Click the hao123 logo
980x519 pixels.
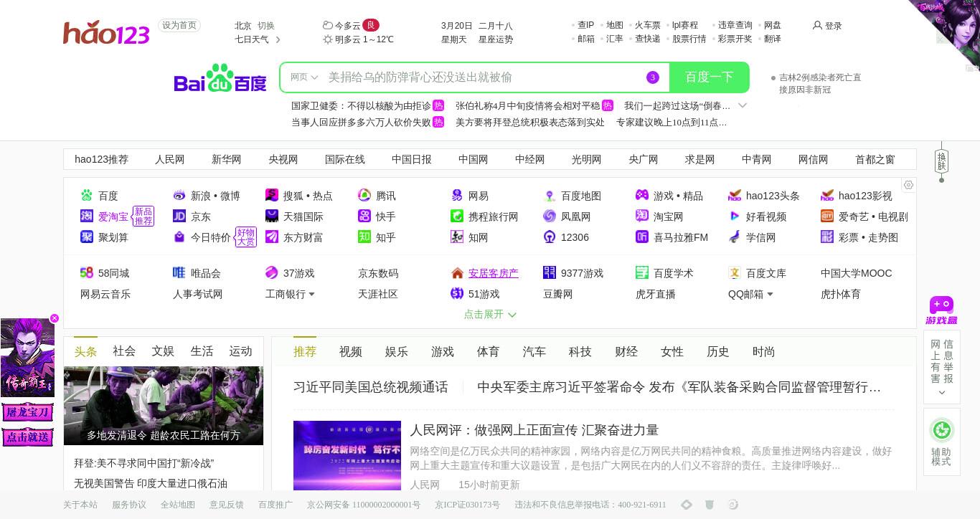[x=106, y=33]
